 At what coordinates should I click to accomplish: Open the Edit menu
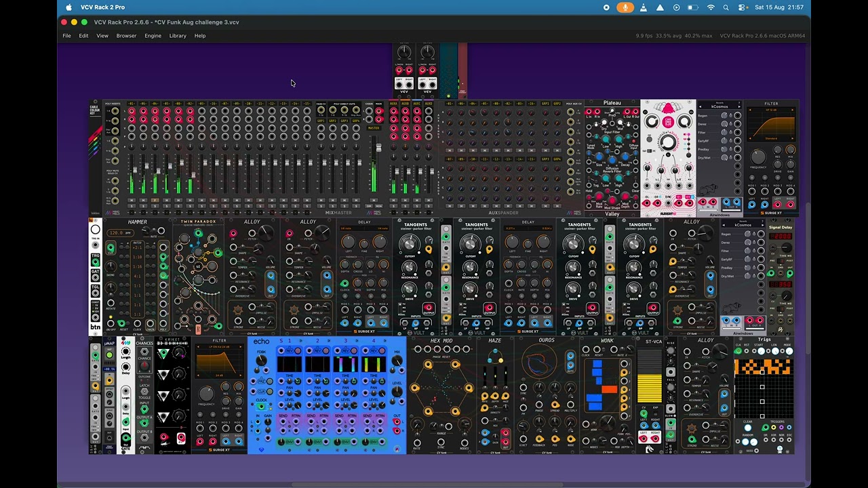pos(83,36)
